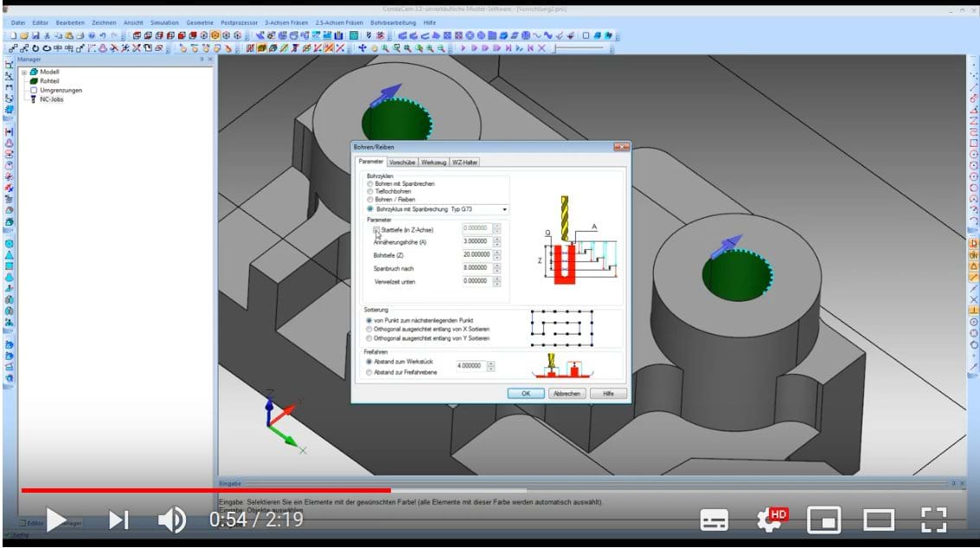Stop simulation with the X icon
The image size is (980, 548).
[541, 48]
